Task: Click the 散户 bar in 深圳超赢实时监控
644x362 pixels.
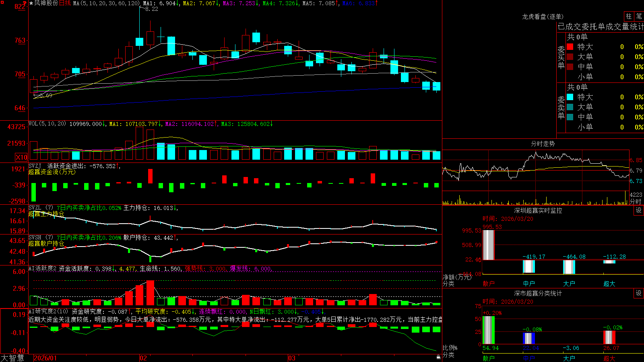Action: [488, 245]
